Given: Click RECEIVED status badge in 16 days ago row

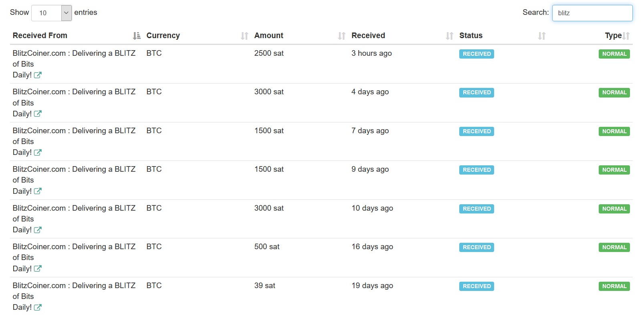Looking at the screenshot, I should (x=476, y=248).
